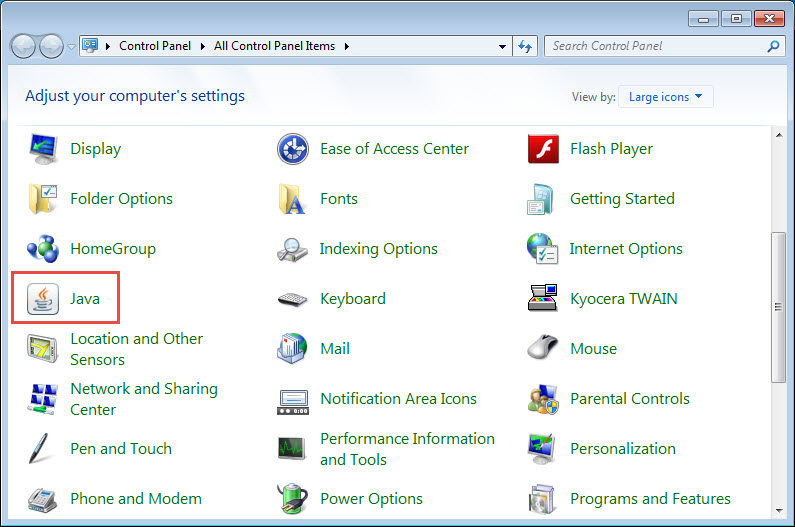795x527 pixels.
Task: Open the address bar history dropdown arrow
Action: [503, 46]
